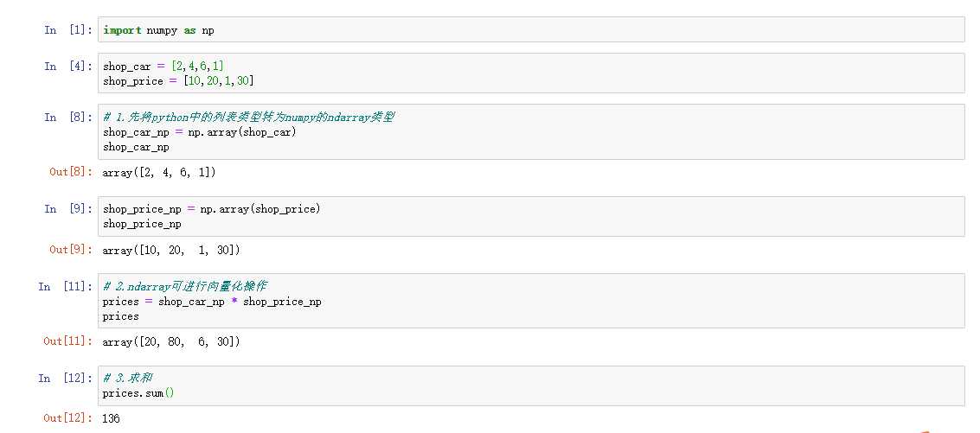Select the In [4] cell prompt
The height and width of the screenshot is (433, 980).
coord(67,67)
